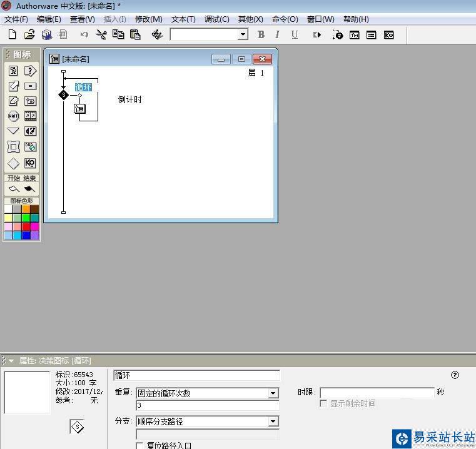The height and width of the screenshot is (449, 476).
Task: Select the KO Knowledge Object palette icon
Action: (x=30, y=163)
